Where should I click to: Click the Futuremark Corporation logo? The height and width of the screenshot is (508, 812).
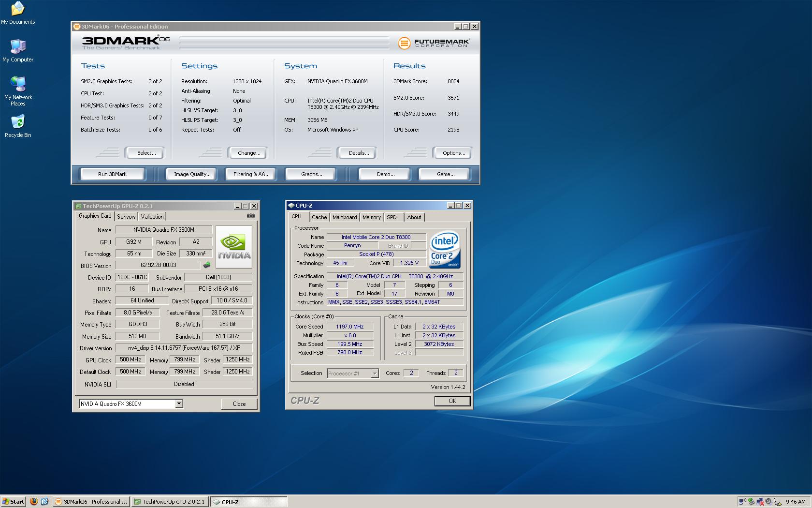click(x=434, y=43)
